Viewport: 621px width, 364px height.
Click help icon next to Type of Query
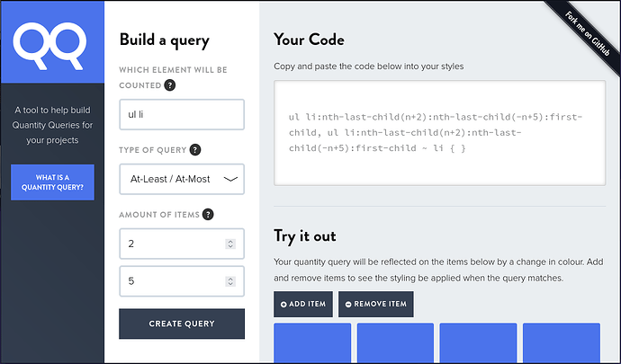tap(195, 150)
